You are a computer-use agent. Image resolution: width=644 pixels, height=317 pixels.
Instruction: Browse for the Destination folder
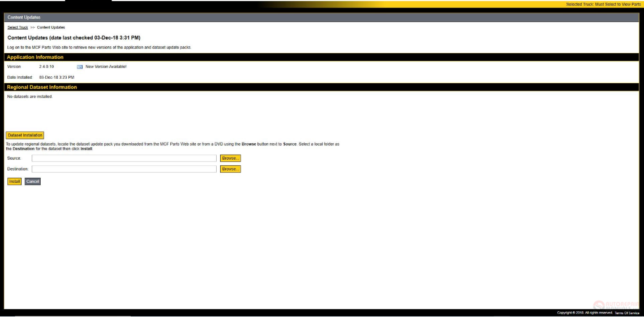point(230,169)
